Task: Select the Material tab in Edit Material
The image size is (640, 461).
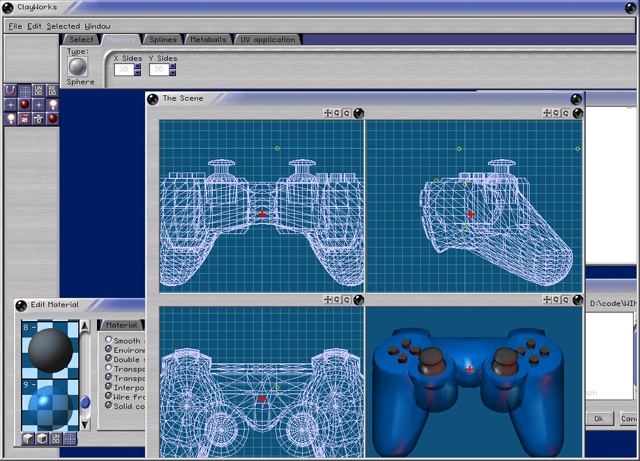Action: point(121,325)
